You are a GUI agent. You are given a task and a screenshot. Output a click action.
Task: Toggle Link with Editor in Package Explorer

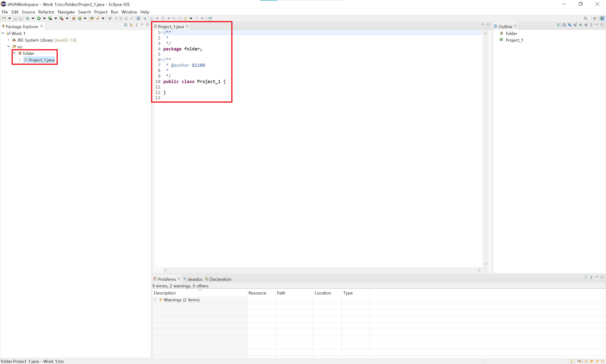coord(131,25)
